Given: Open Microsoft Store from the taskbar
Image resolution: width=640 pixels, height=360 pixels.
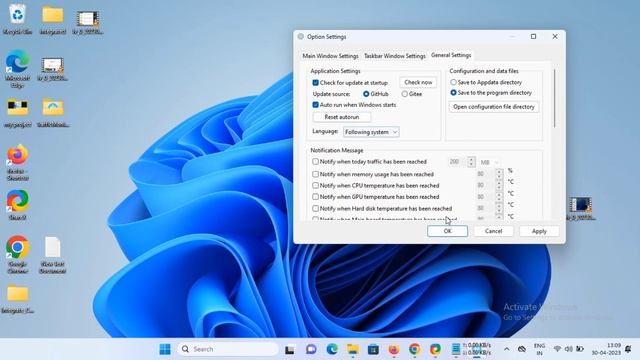Looking at the screenshot, I should 373,349.
